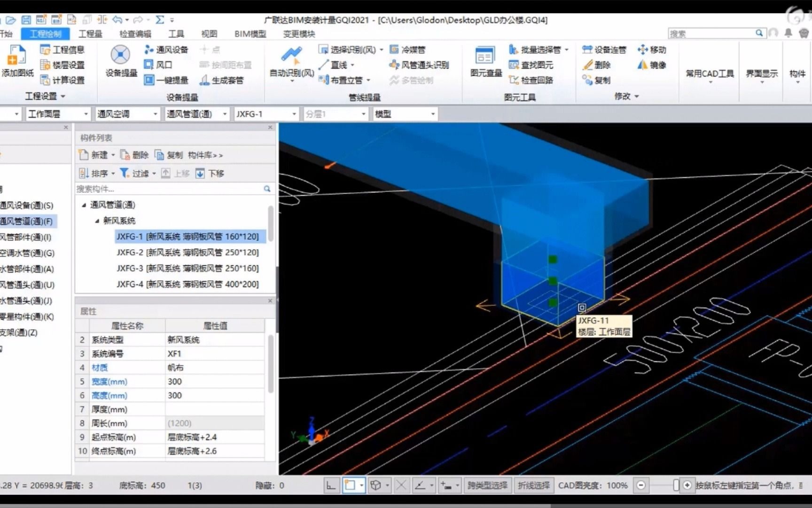This screenshot has height=508, width=812.
Task: Click the 自动识别(风) auto-recognize icon
Action: 291,55
